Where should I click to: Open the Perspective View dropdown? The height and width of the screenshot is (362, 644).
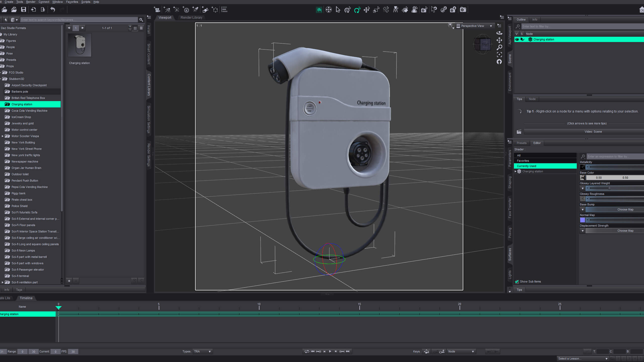coord(474,26)
